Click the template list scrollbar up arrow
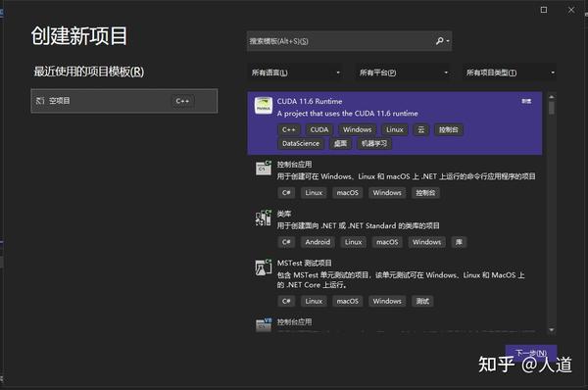Viewport: 588px width, 390px height. tap(551, 97)
